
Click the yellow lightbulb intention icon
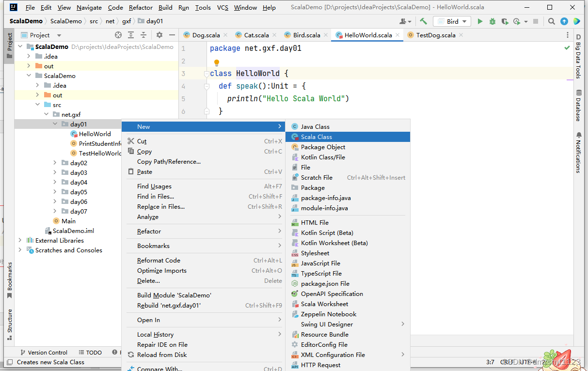tap(217, 63)
